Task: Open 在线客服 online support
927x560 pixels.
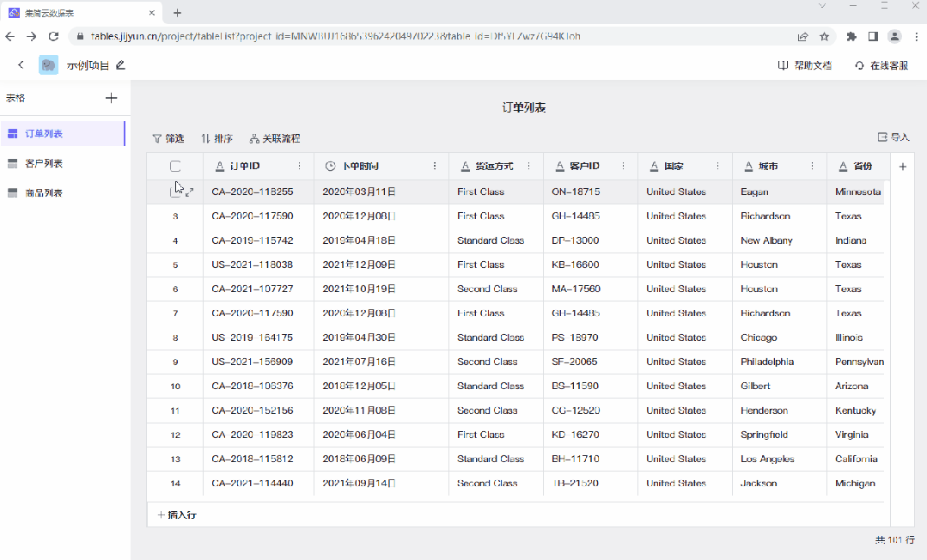Action: (x=881, y=65)
